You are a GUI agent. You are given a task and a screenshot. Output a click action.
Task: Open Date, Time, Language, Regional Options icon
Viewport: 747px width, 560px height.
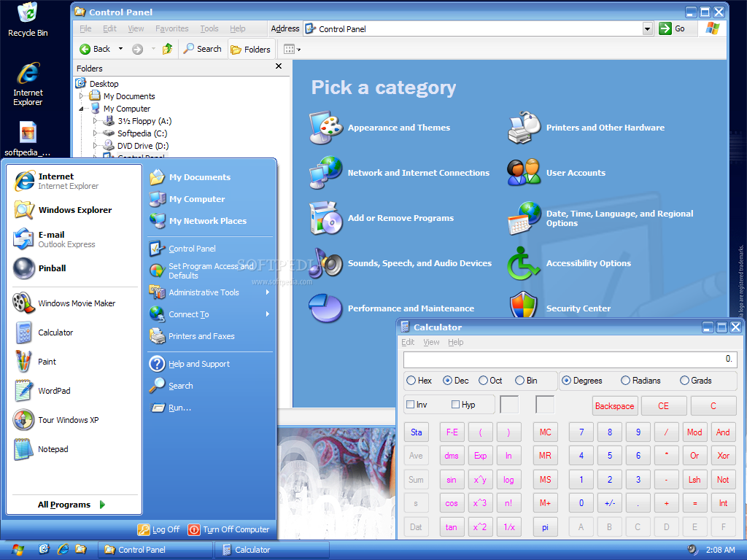click(524, 218)
